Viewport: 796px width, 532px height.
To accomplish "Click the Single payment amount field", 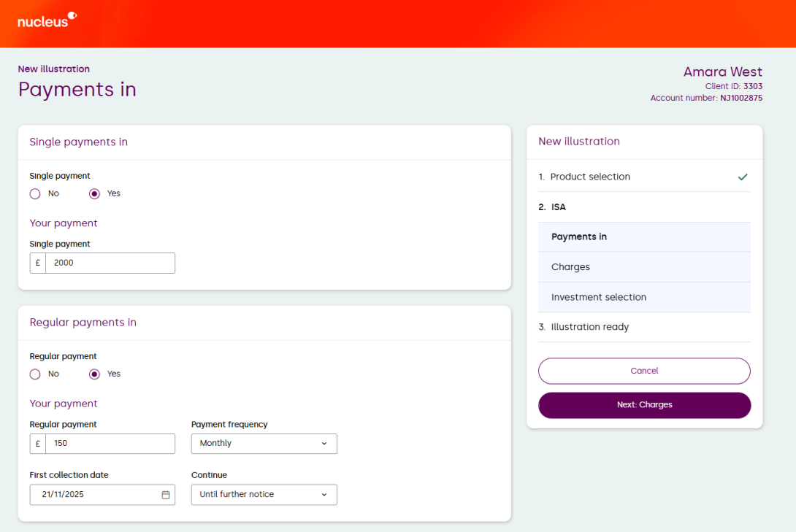I will point(110,263).
